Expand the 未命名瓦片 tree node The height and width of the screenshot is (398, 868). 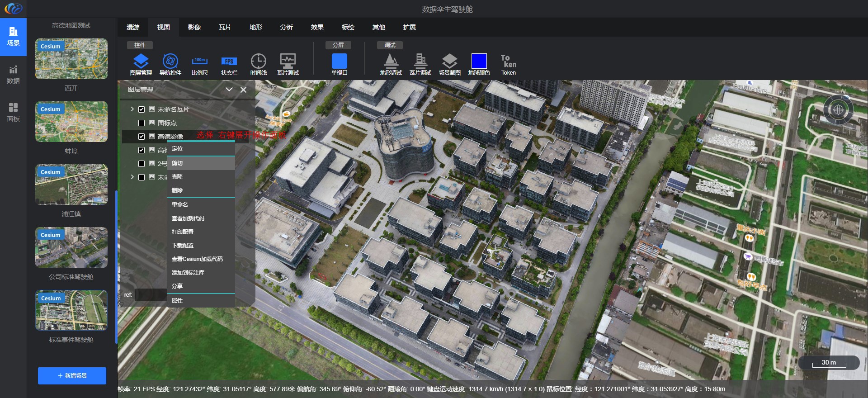[x=132, y=109]
